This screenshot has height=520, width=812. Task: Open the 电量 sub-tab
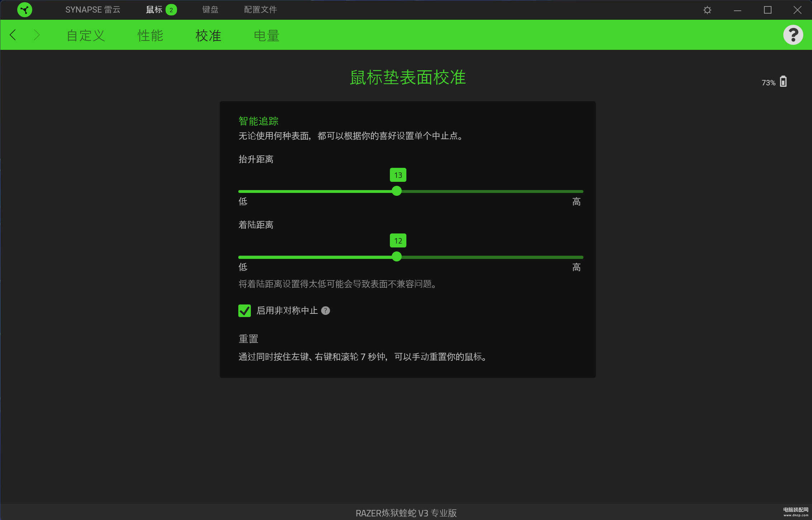(267, 36)
